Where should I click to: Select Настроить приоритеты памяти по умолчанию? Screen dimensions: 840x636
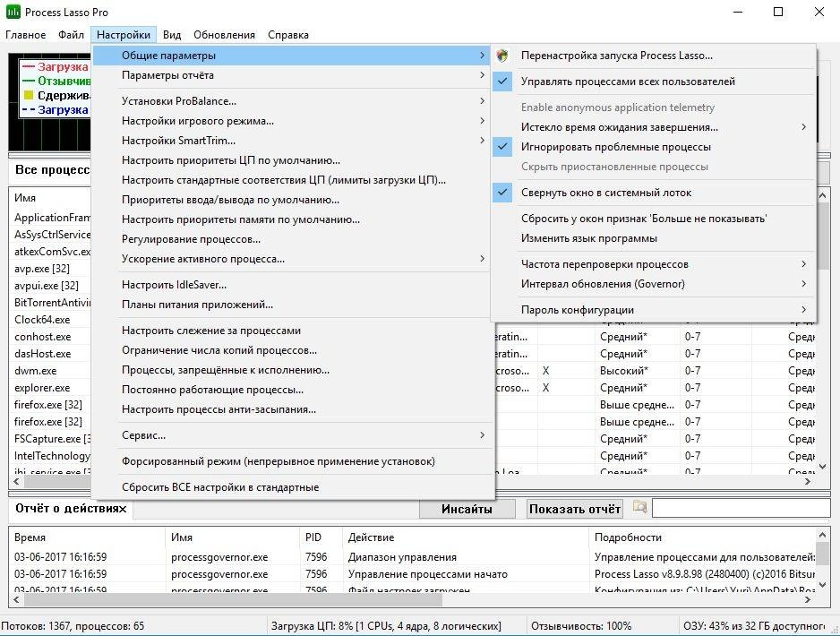pyautogui.click(x=293, y=219)
